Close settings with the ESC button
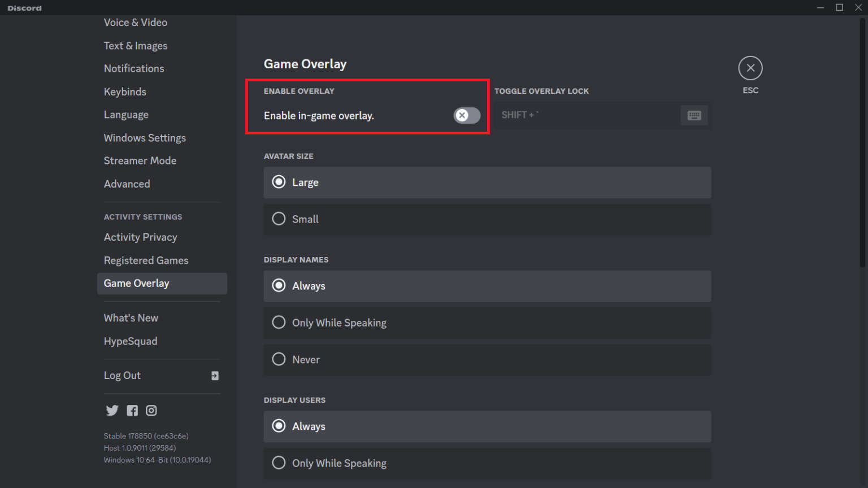Viewport: 868px width, 488px height. pos(750,67)
